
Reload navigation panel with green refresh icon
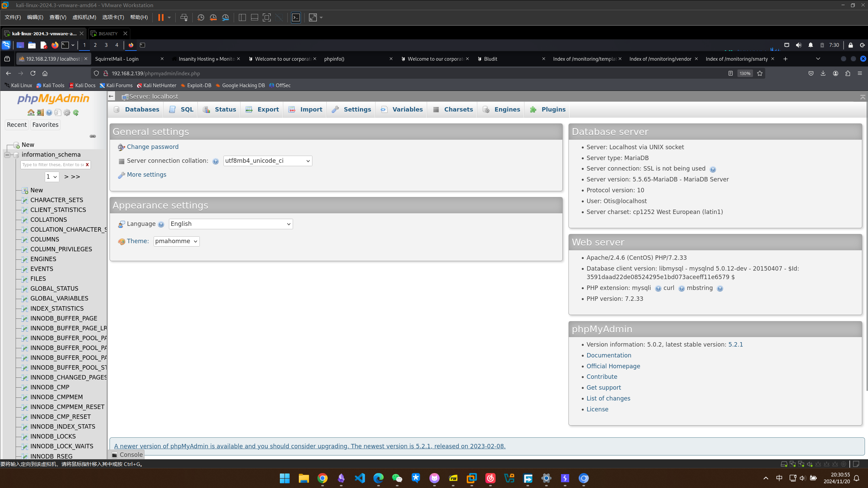pos(76,113)
